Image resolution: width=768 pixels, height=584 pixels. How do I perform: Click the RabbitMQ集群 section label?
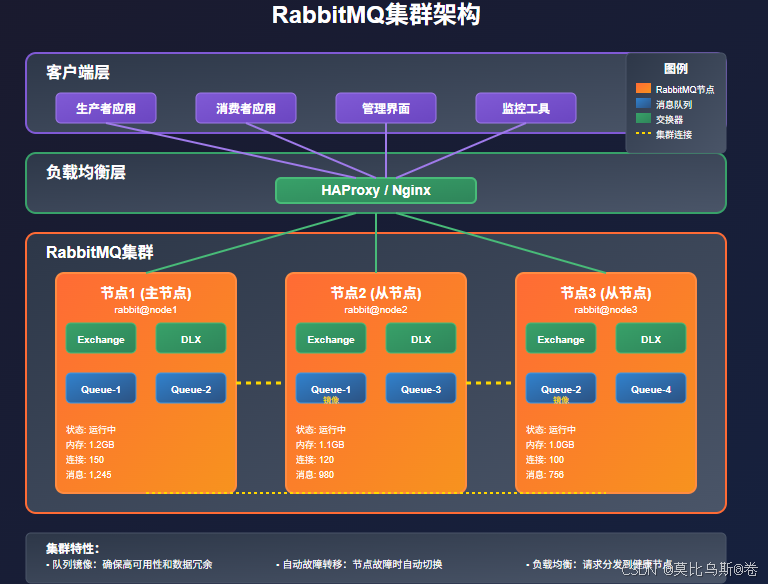(99, 252)
